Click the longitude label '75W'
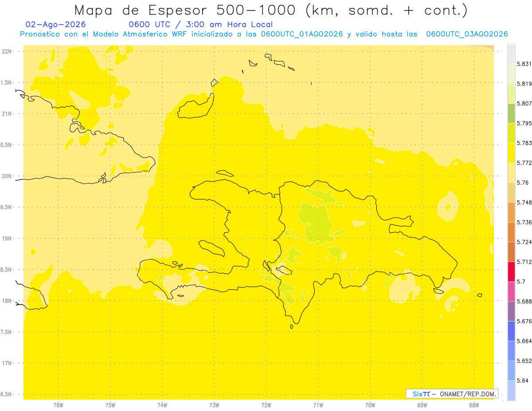532x411 pixels. tap(110, 405)
